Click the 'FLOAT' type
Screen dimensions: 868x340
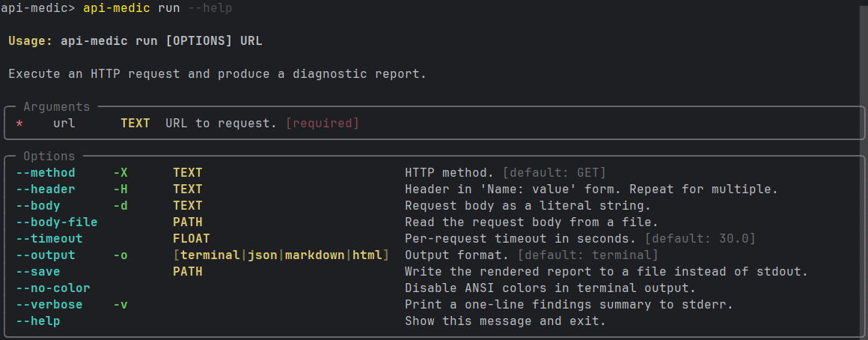point(192,239)
